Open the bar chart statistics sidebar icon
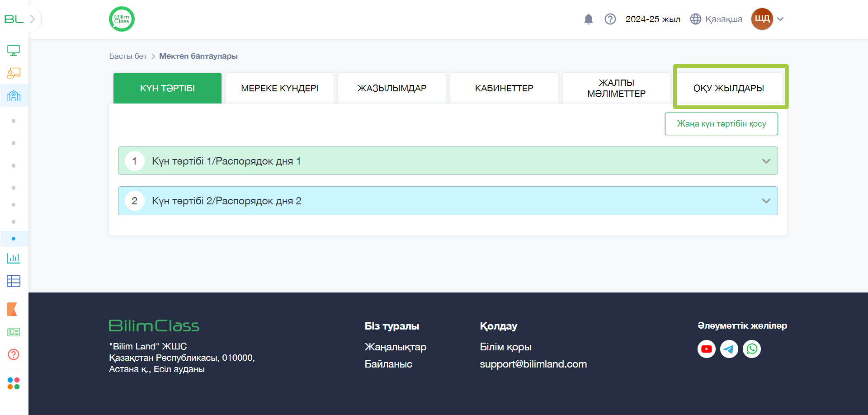Image resolution: width=868 pixels, height=415 pixels. pos(14,258)
